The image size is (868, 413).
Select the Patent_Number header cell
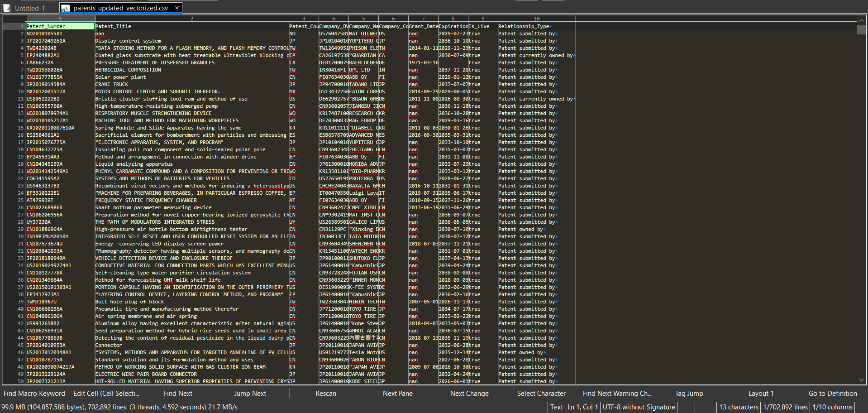[x=60, y=26]
